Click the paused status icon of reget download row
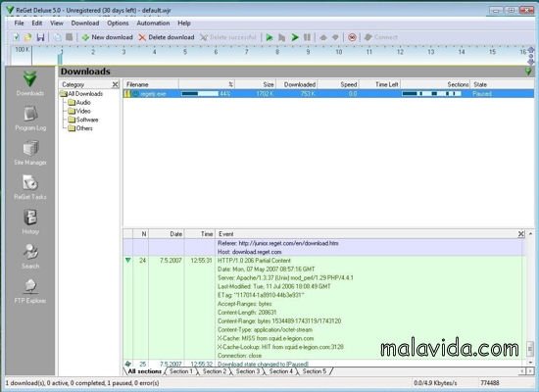539x392 pixels. (x=127, y=93)
